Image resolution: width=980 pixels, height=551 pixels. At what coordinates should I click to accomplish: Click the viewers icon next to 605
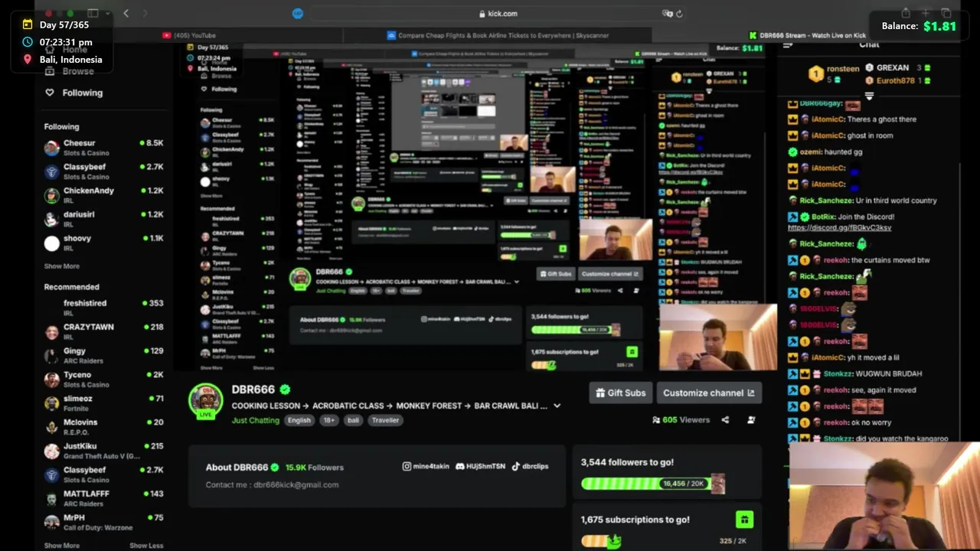(656, 420)
